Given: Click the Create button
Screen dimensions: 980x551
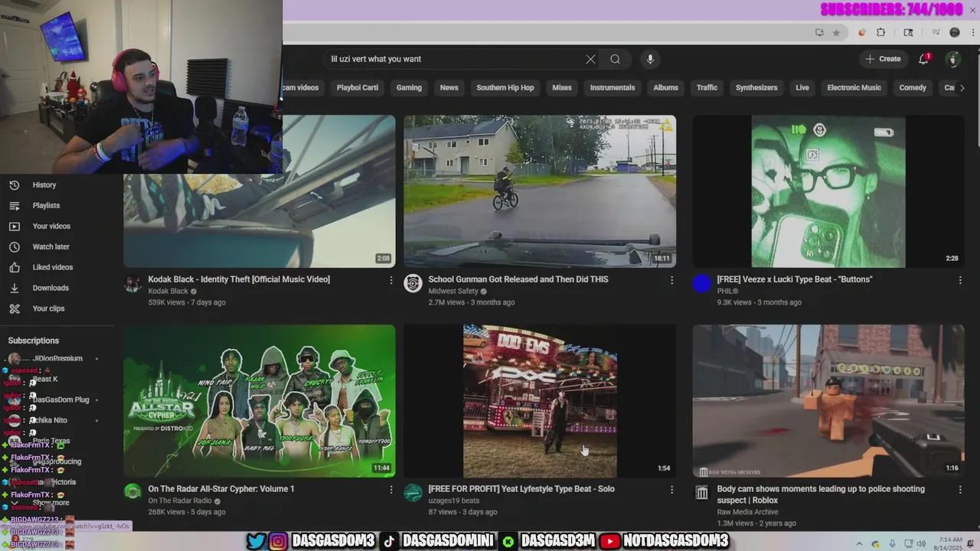Looking at the screenshot, I should coord(883,59).
